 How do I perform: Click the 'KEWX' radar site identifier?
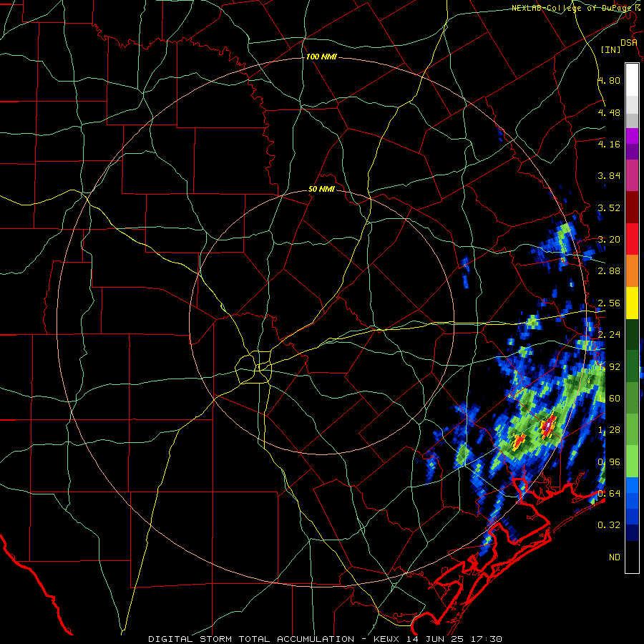[x=387, y=639]
